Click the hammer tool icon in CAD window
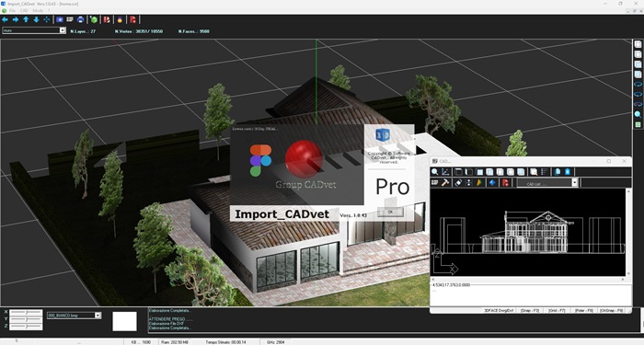The image size is (644, 345). [x=445, y=182]
